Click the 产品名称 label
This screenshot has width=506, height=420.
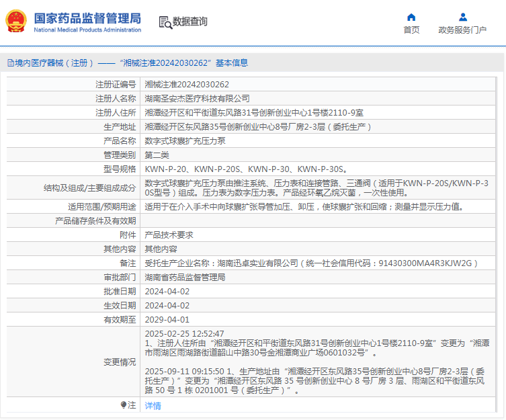(x=120, y=140)
